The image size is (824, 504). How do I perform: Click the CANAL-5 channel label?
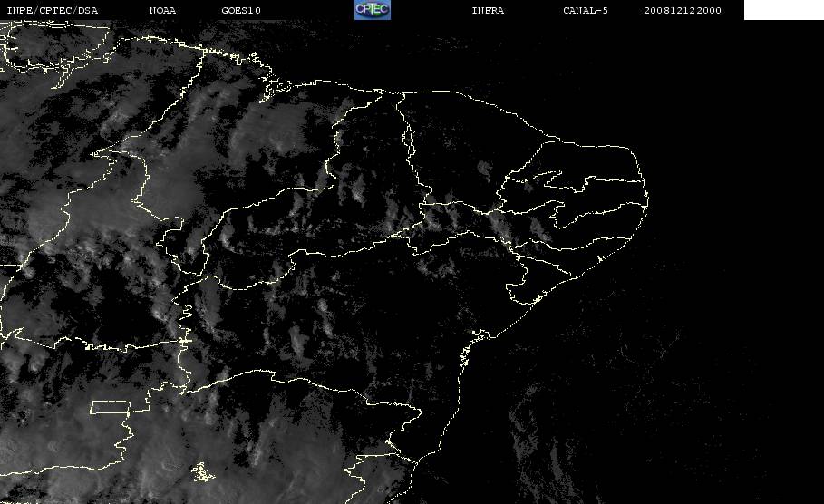[x=586, y=11]
